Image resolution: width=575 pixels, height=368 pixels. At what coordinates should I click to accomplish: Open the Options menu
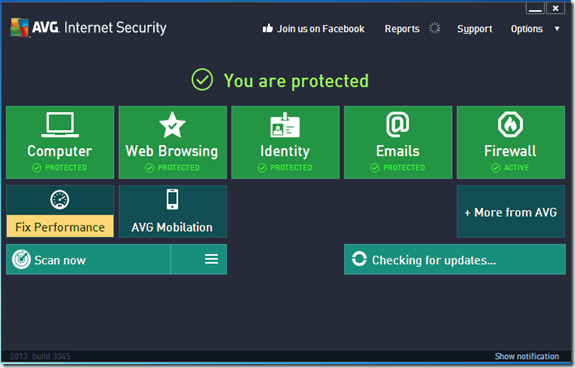(527, 29)
